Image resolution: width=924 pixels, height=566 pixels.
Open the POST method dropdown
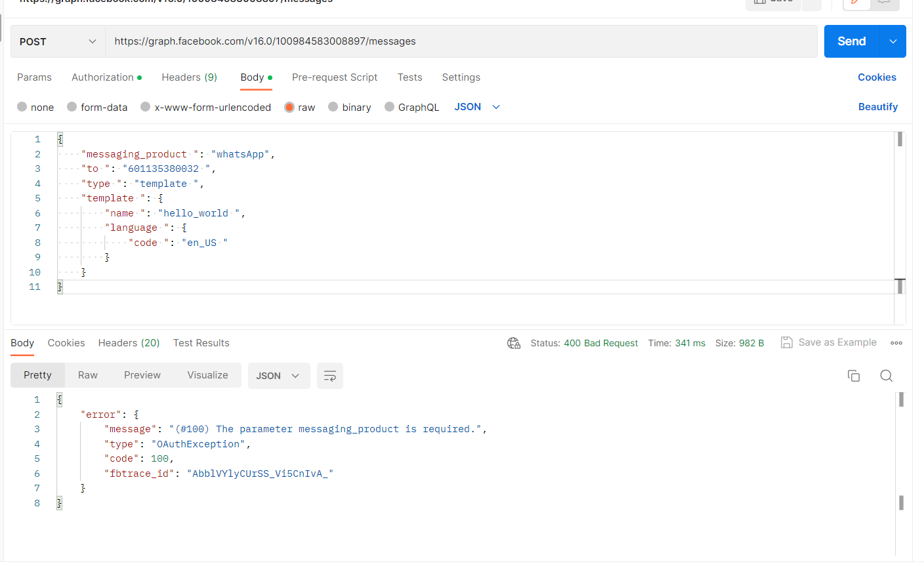coord(58,41)
